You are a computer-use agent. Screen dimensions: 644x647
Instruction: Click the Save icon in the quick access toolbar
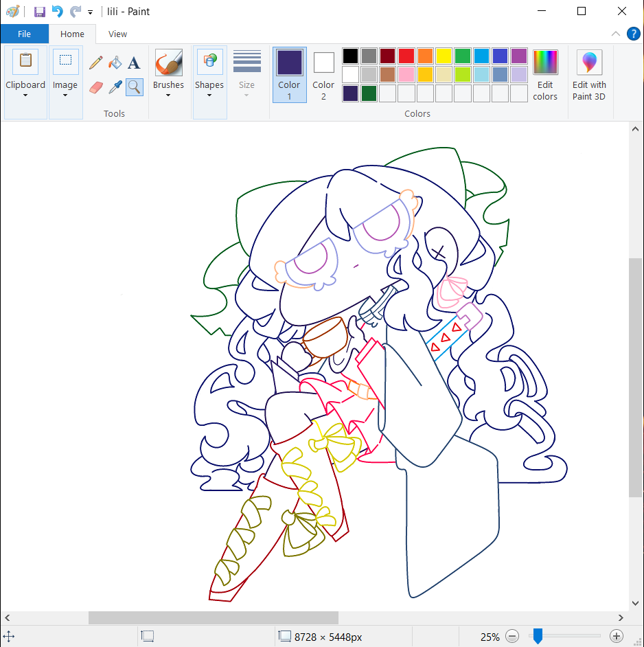coord(40,12)
